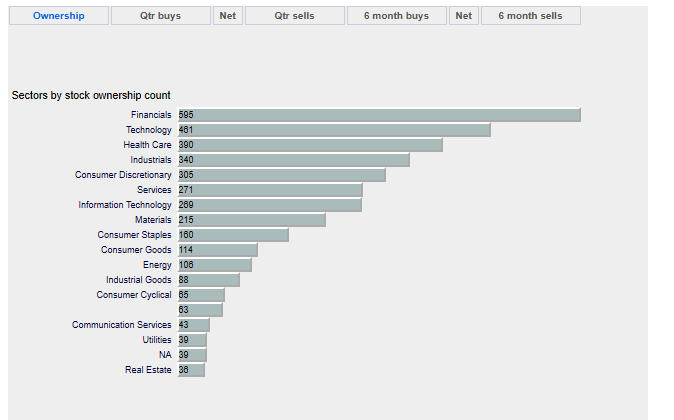Viewport: 674px width, 420px height.
Task: Select the Energy sector bar
Action: [x=215, y=265]
